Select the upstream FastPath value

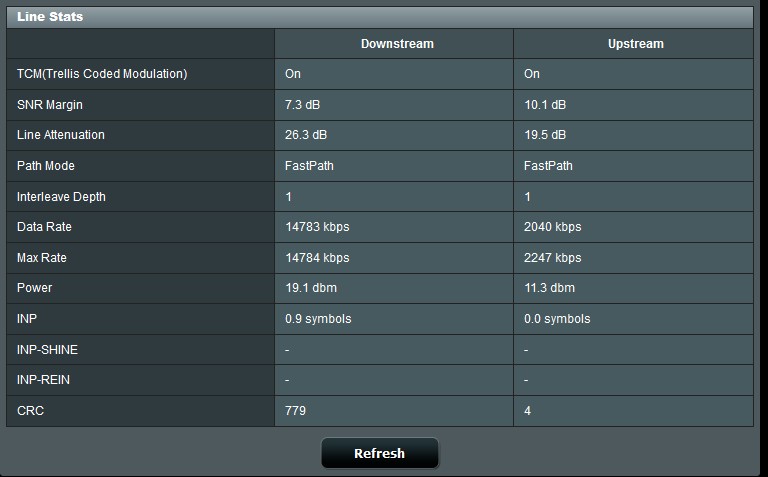coord(548,166)
